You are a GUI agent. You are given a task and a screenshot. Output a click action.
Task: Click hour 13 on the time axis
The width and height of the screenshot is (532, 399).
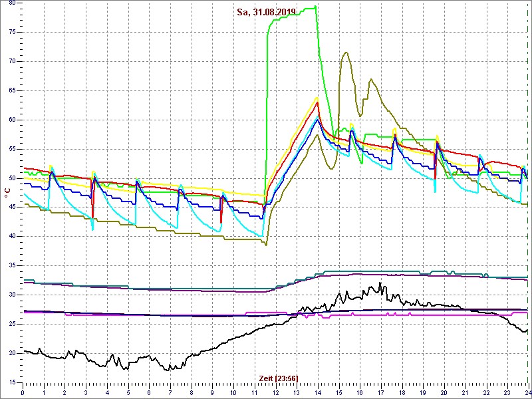pyautogui.click(x=297, y=392)
